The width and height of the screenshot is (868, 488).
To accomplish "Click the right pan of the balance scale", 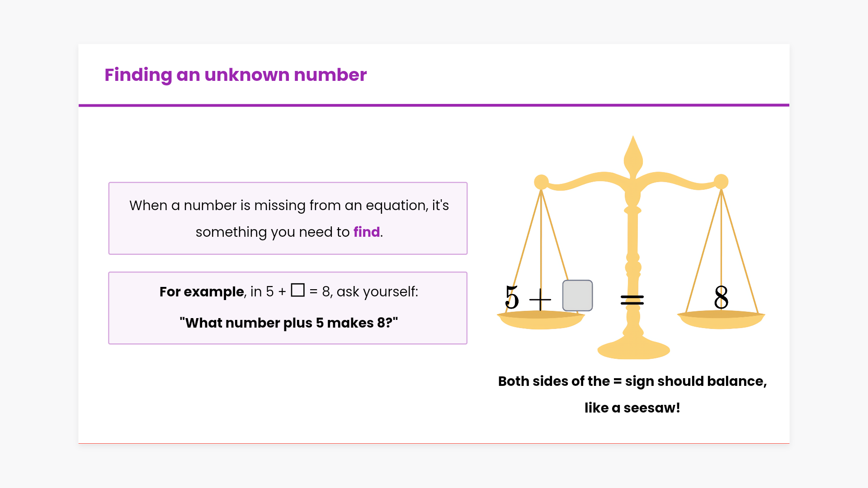I will (721, 320).
